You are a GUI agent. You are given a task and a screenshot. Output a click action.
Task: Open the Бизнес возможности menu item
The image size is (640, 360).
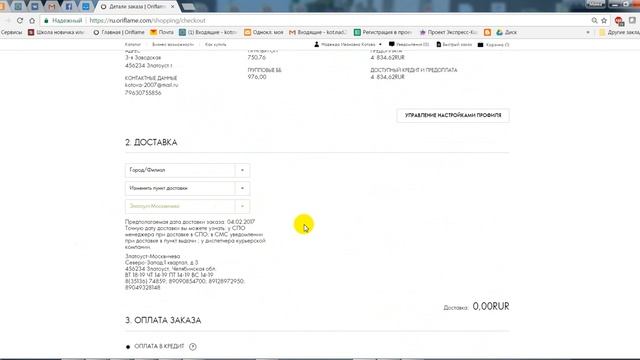[x=173, y=44]
